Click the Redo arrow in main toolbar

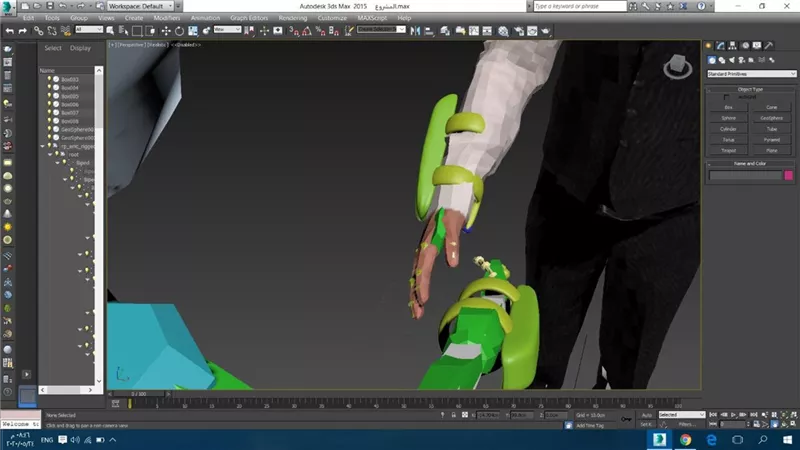coord(22,31)
